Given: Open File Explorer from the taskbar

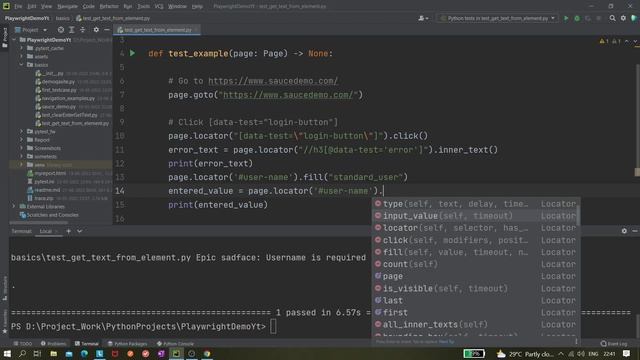Looking at the screenshot, I should (x=53, y=353).
